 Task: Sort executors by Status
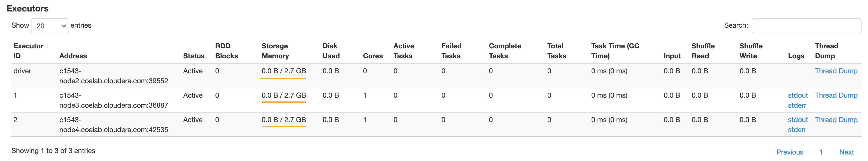(x=194, y=56)
